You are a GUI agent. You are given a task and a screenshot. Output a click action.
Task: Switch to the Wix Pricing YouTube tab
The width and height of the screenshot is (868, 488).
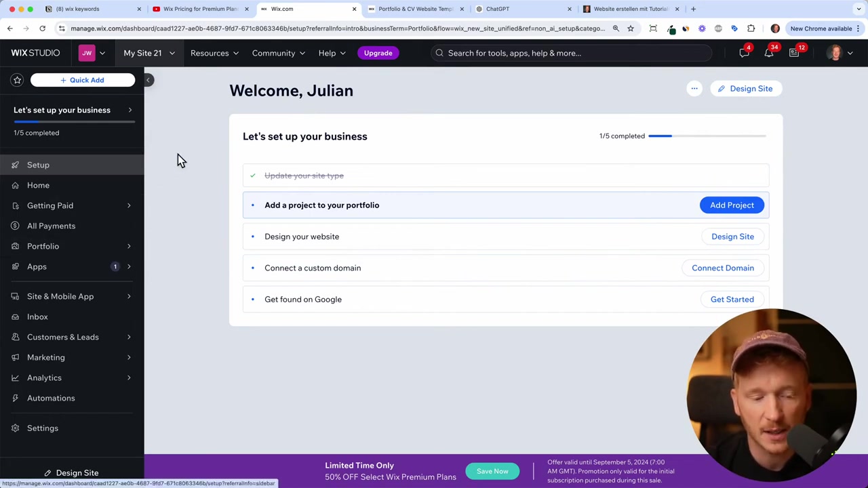pyautogui.click(x=200, y=9)
